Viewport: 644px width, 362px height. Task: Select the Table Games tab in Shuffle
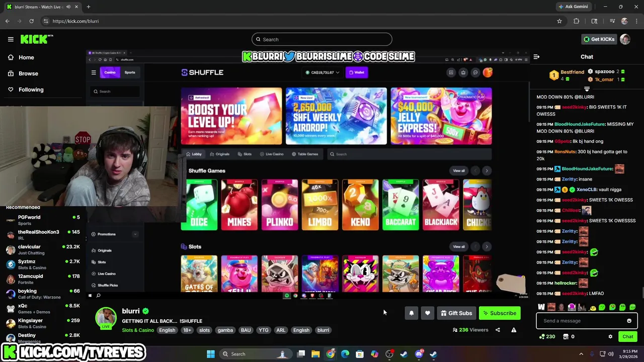[305, 154]
